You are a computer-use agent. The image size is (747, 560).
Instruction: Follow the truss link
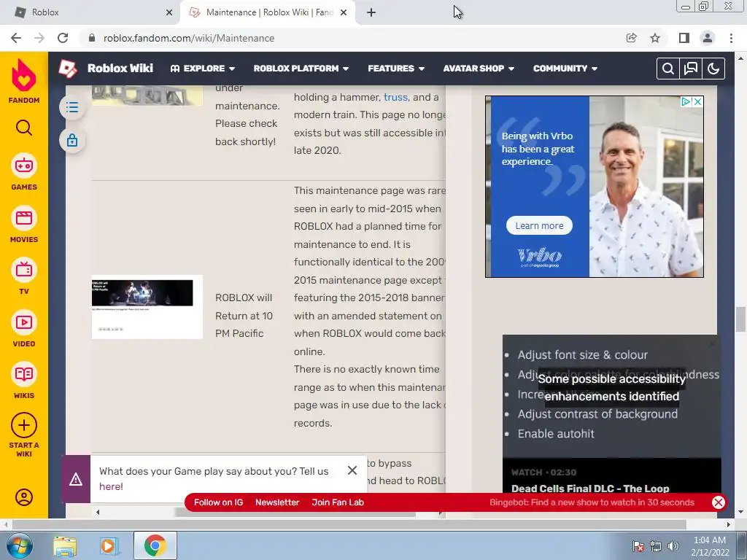395,97
